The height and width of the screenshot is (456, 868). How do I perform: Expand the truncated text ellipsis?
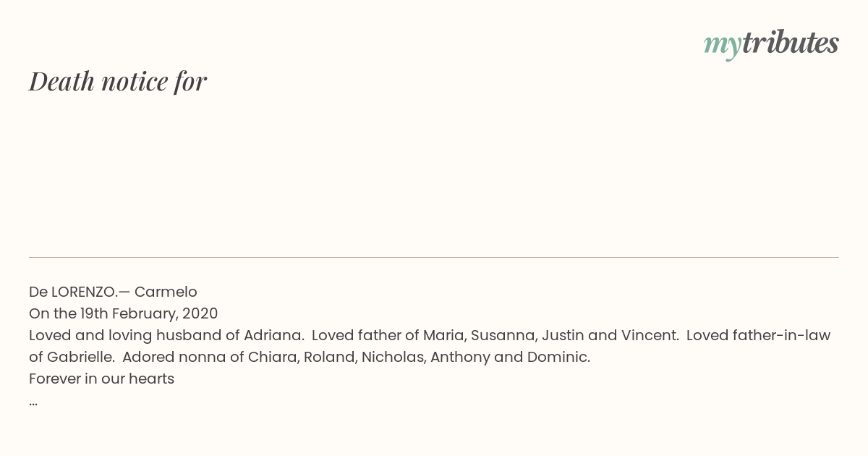pyautogui.click(x=33, y=401)
